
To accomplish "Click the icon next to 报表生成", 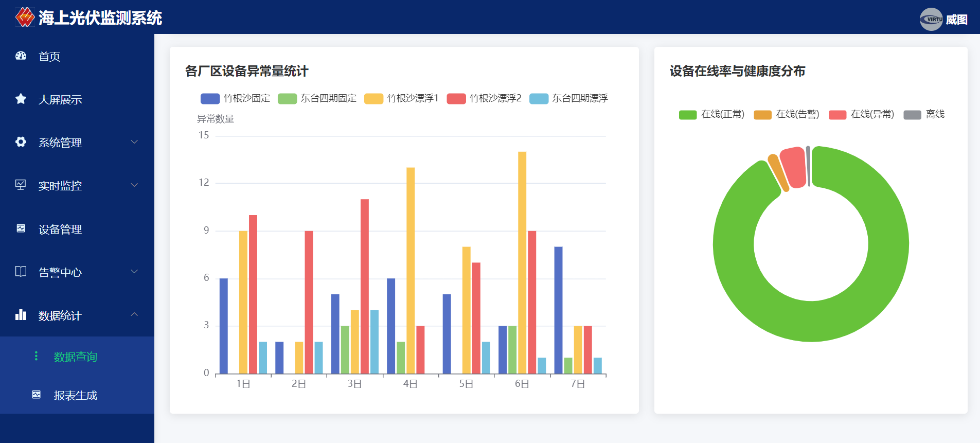I will (36, 395).
